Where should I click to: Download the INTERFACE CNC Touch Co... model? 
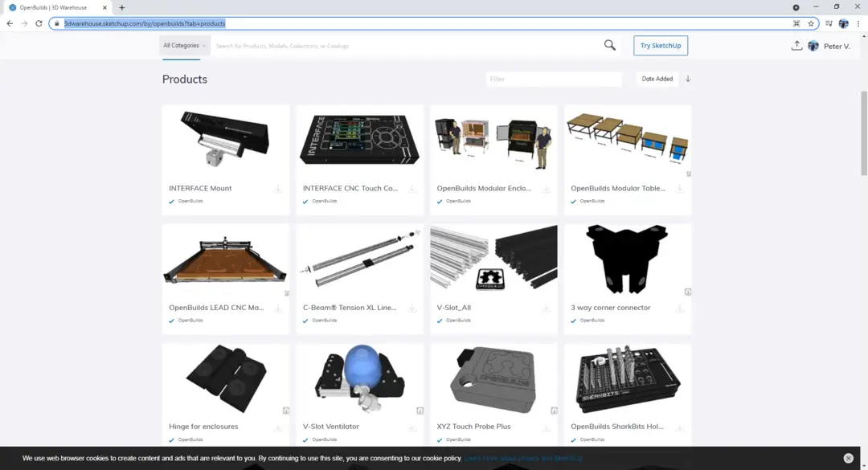[411, 189]
